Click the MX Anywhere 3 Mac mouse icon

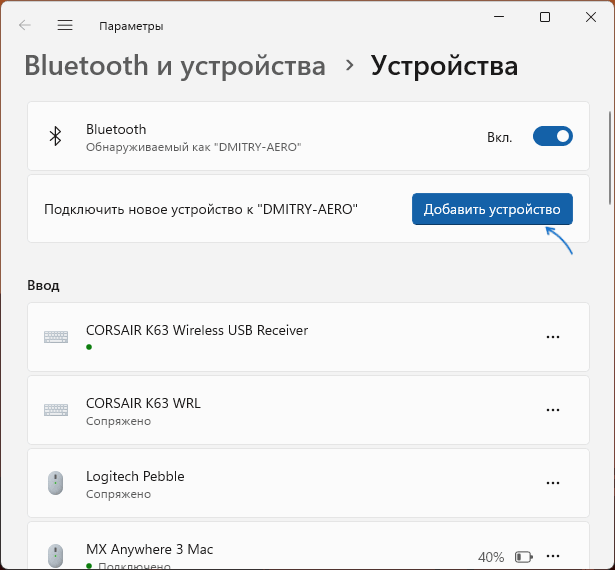(56, 555)
